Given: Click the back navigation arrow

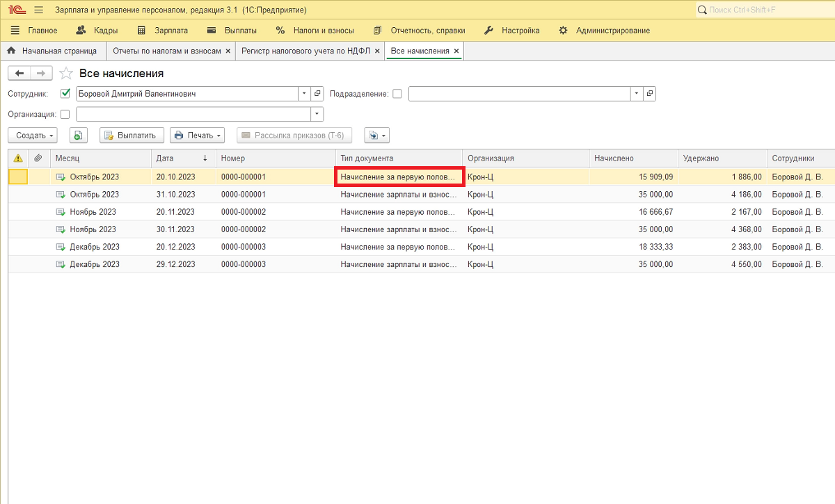Looking at the screenshot, I should click(x=19, y=73).
